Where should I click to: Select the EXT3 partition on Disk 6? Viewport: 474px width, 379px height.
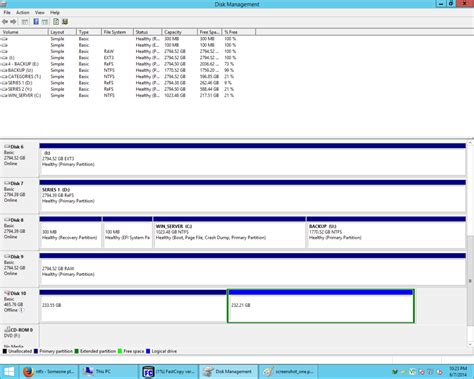click(x=252, y=159)
